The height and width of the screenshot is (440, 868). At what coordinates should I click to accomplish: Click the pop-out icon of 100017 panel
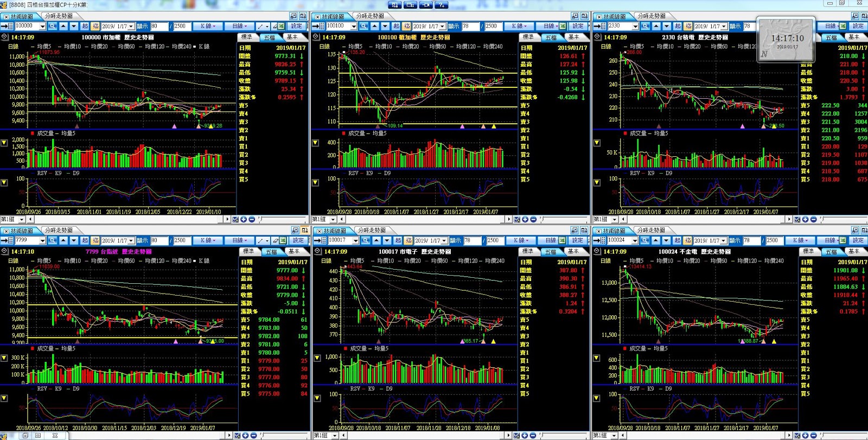coord(575,231)
